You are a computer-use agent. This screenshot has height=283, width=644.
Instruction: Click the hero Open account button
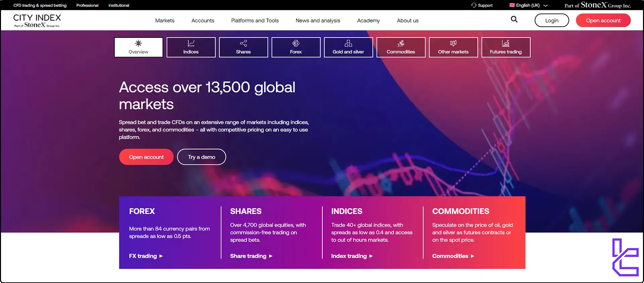coord(146,157)
